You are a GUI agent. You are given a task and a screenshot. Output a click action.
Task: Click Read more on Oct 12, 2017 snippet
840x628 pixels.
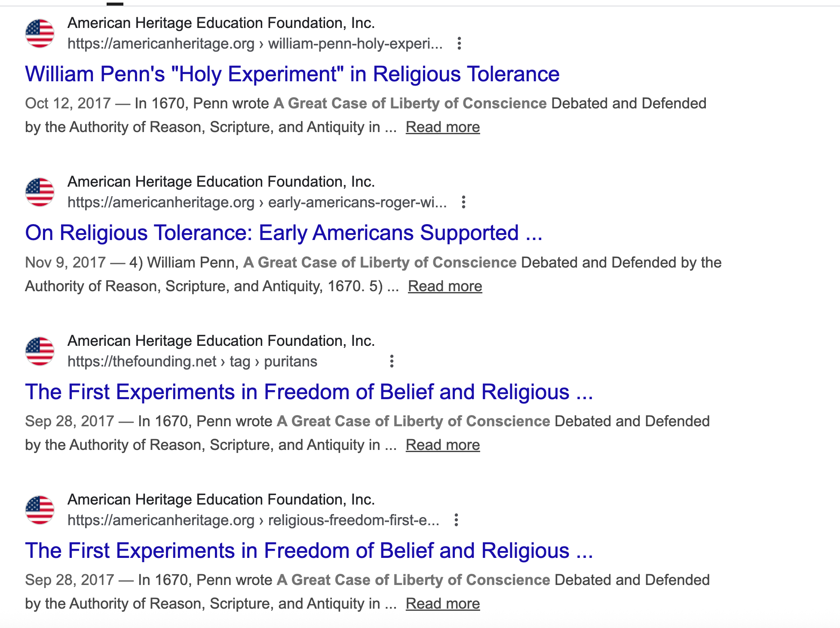(443, 127)
